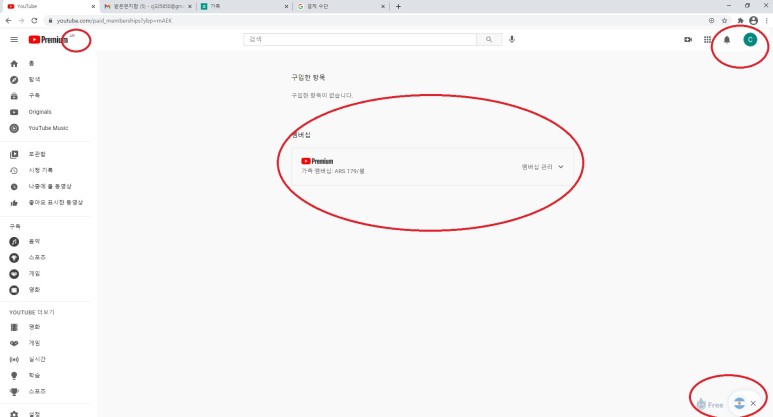Screen dimensions: 773x417
Task: Go forward in browser
Action: click(x=21, y=21)
